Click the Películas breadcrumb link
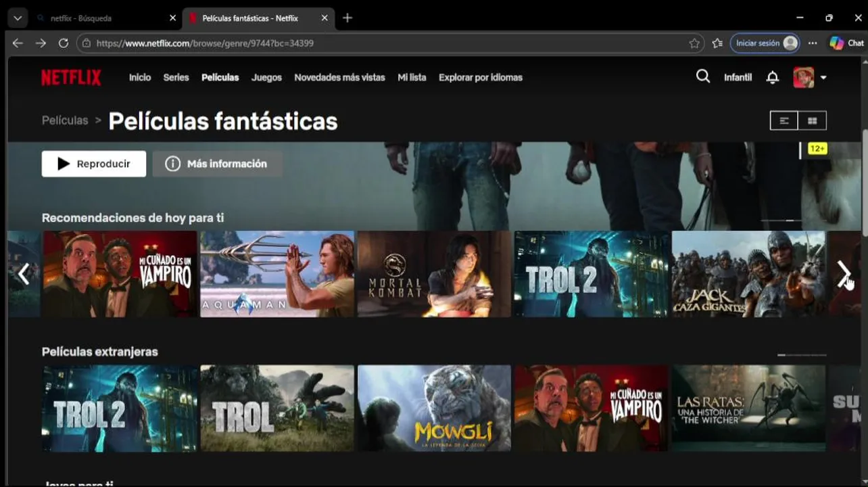868x487 pixels. (x=65, y=120)
